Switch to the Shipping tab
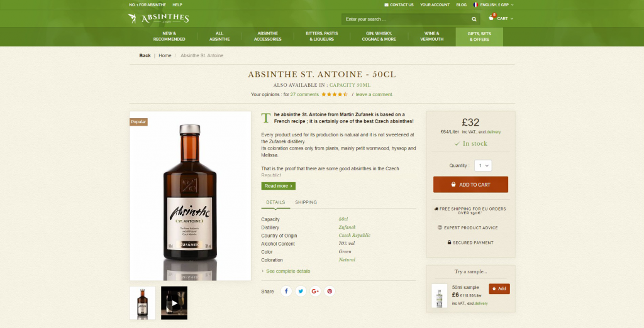644x328 pixels. point(306,202)
